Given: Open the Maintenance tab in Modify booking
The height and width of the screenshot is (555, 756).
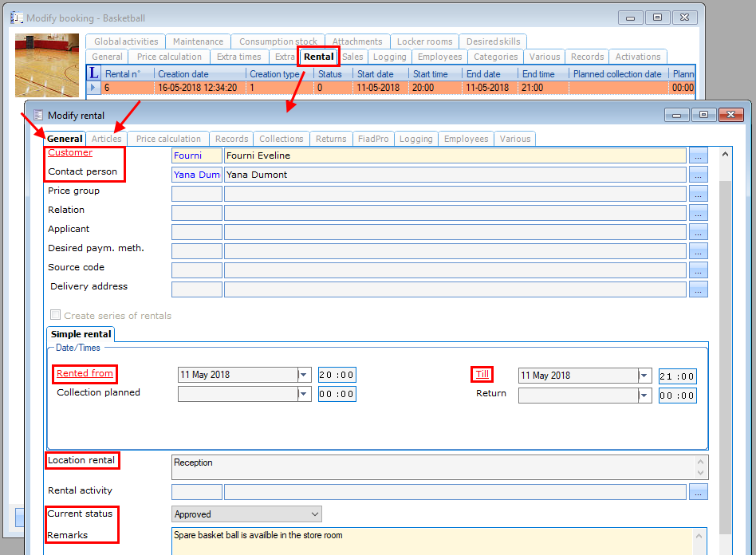Looking at the screenshot, I should [x=198, y=41].
